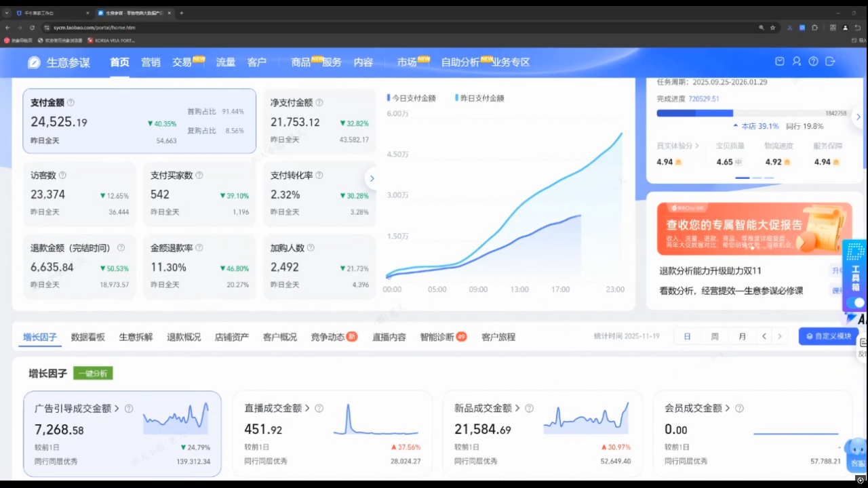The width and height of the screenshot is (868, 488).
Task: Select the 月 date range option
Action: click(x=742, y=336)
